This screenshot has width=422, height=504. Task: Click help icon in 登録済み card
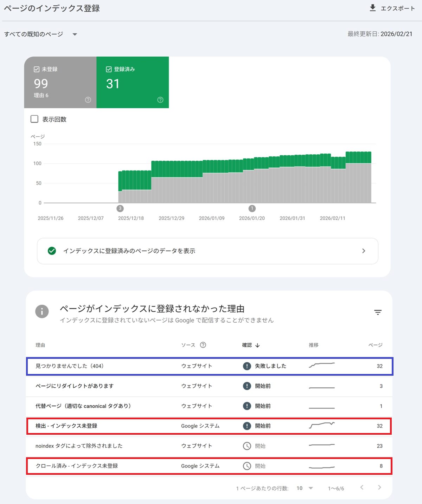pos(160,100)
